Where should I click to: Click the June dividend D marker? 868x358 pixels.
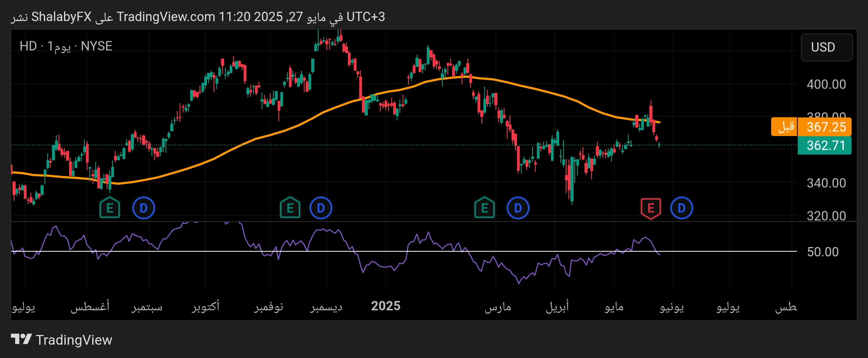[682, 208]
